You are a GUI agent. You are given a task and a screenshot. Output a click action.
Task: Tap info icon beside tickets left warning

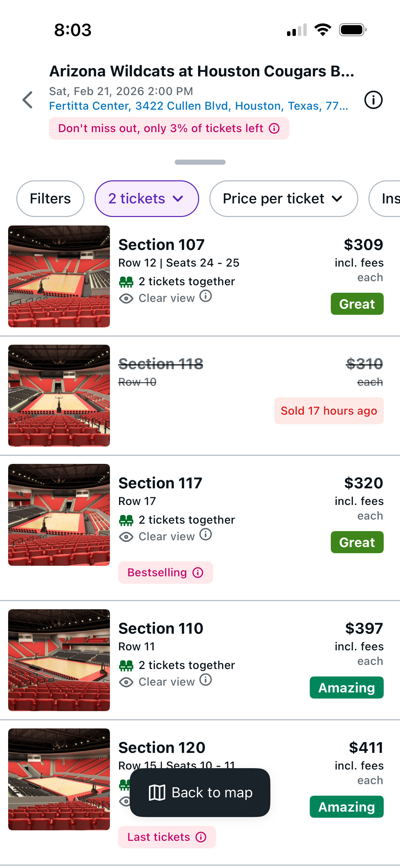click(x=274, y=128)
